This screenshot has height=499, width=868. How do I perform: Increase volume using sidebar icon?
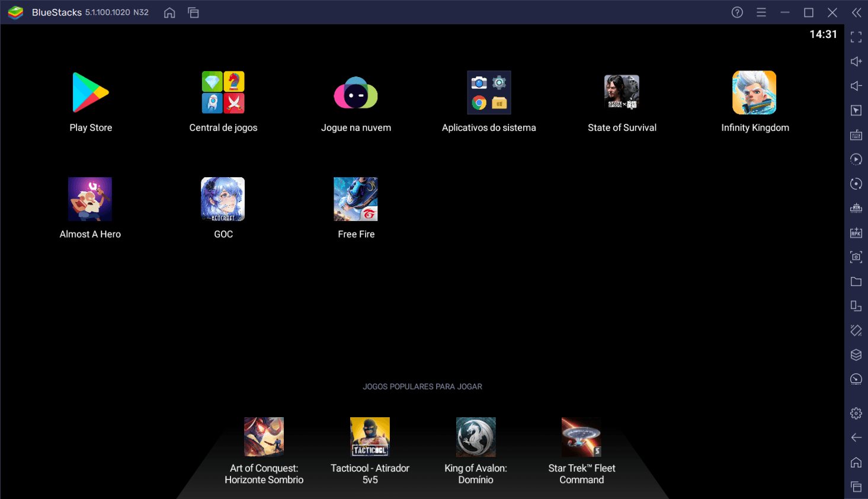coord(856,61)
